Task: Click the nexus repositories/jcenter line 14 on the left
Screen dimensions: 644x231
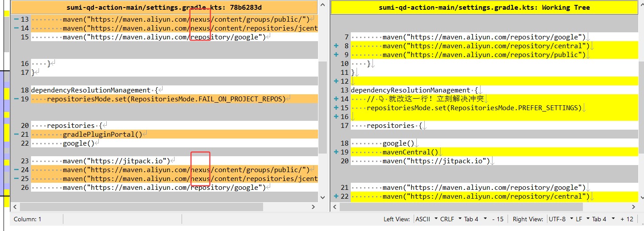Action: [175, 28]
